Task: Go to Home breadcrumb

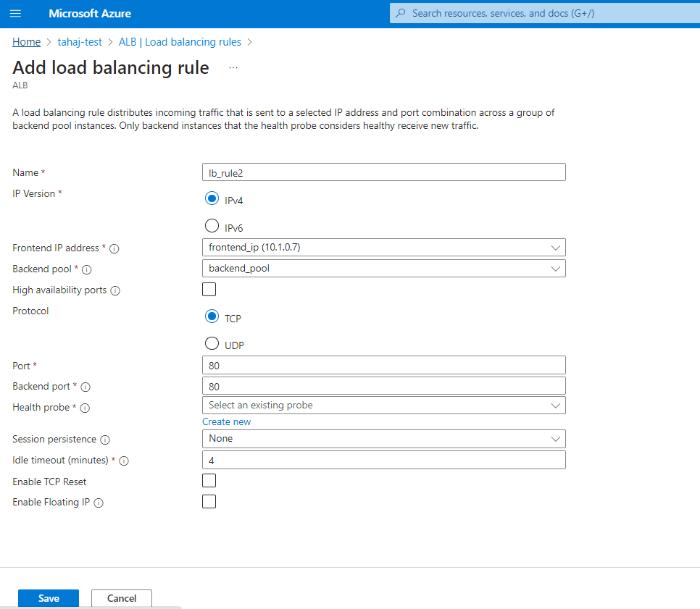Action: 26,42
